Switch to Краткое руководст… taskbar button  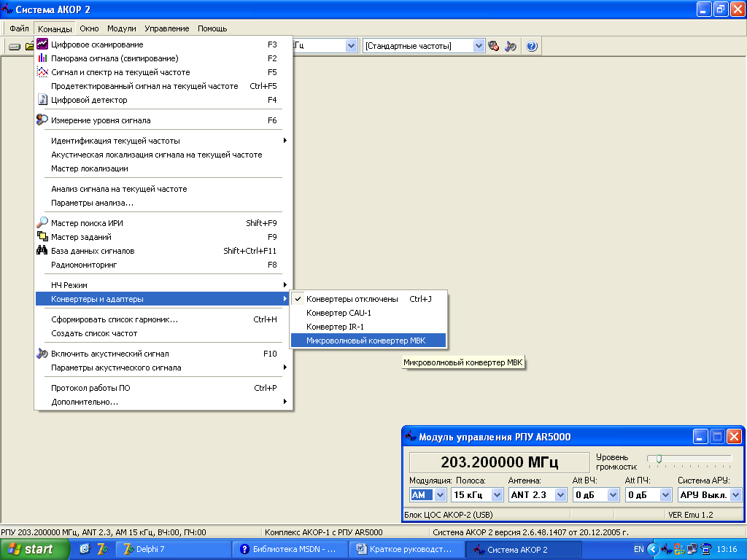pos(406,549)
